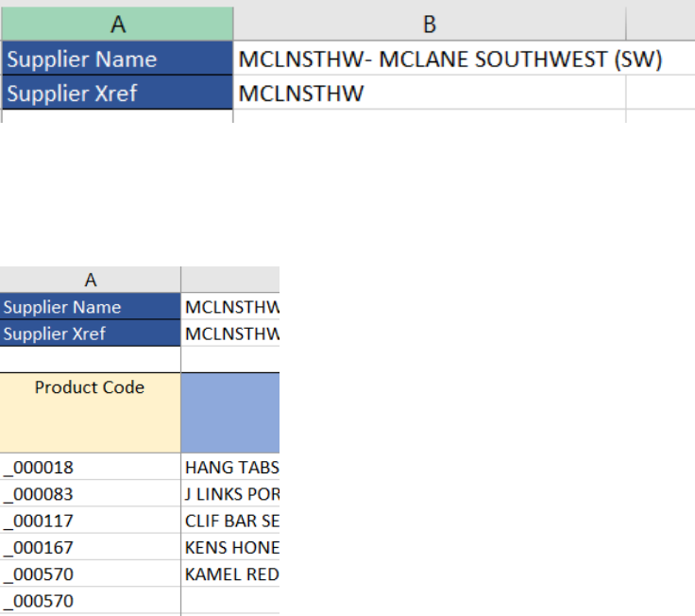Image resolution: width=695 pixels, height=616 pixels.
Task: Click the J LINKS POR description cell
Action: click(x=230, y=493)
